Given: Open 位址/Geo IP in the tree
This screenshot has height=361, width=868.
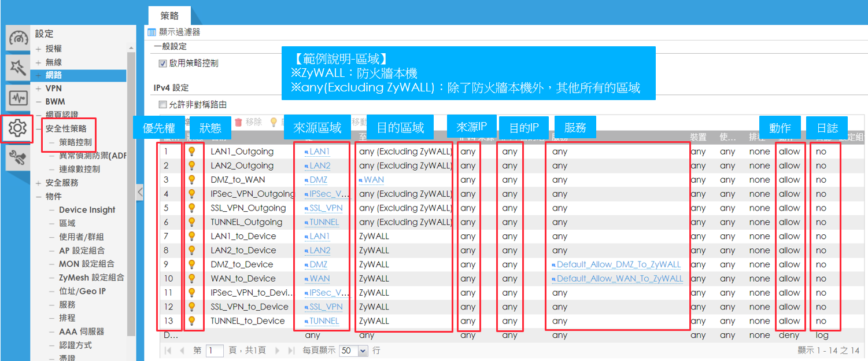Looking at the screenshot, I should (x=82, y=291).
